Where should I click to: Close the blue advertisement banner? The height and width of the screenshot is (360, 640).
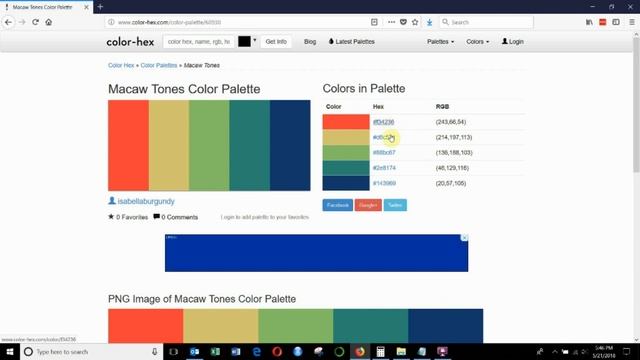point(464,238)
